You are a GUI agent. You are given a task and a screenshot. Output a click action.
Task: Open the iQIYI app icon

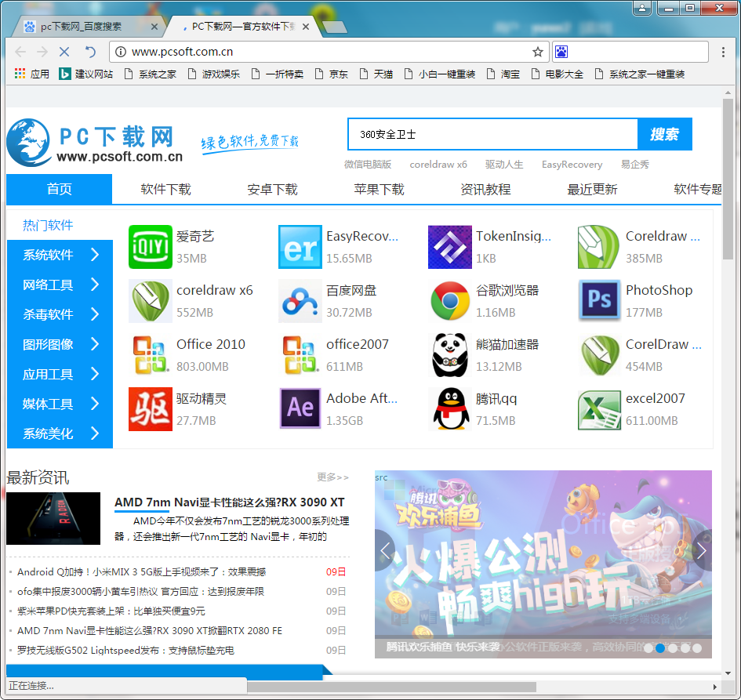(151, 247)
